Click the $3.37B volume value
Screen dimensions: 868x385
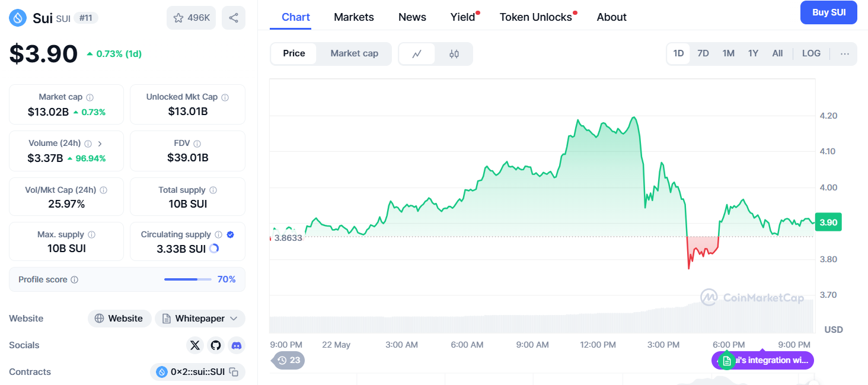click(45, 158)
